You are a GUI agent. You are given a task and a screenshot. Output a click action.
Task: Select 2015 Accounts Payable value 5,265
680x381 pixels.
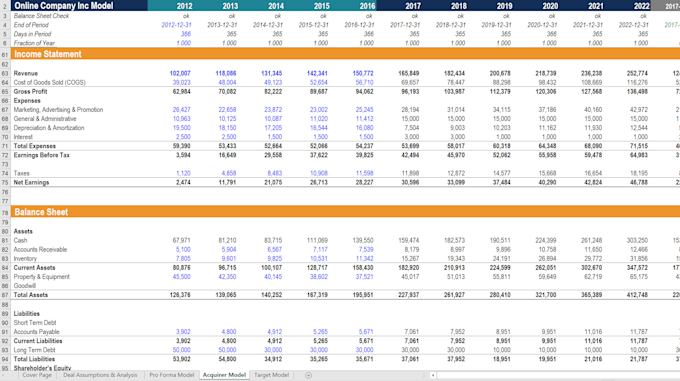(x=320, y=332)
